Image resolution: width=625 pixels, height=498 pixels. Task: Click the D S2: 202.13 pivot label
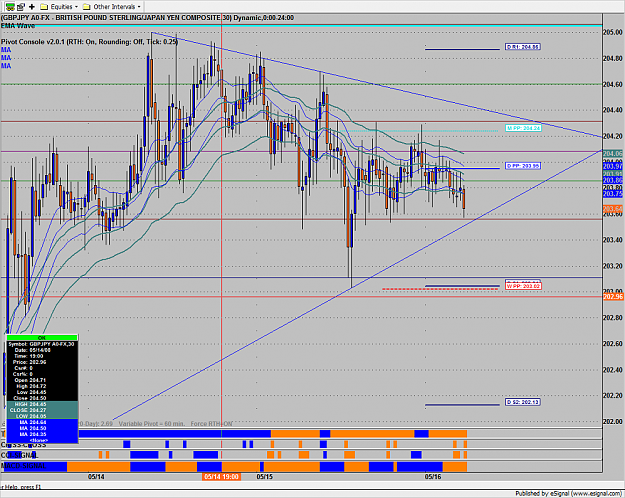pyautogui.click(x=523, y=402)
